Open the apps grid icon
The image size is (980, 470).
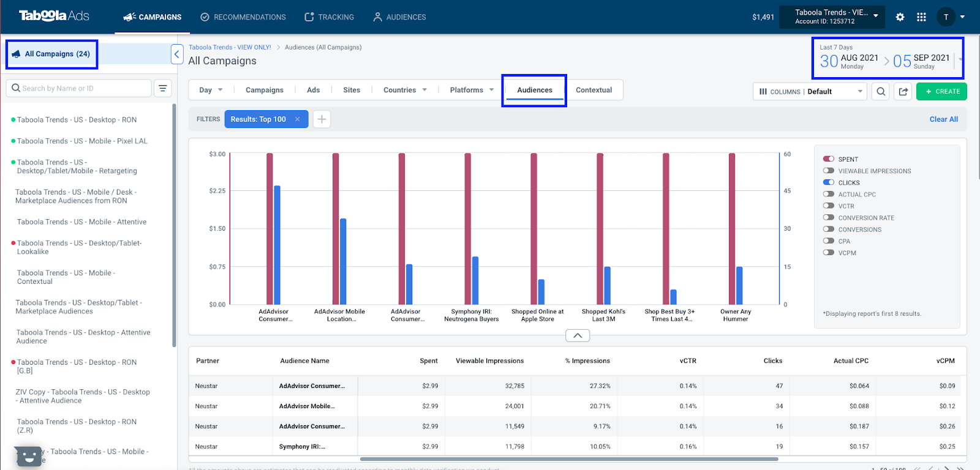click(x=921, y=17)
